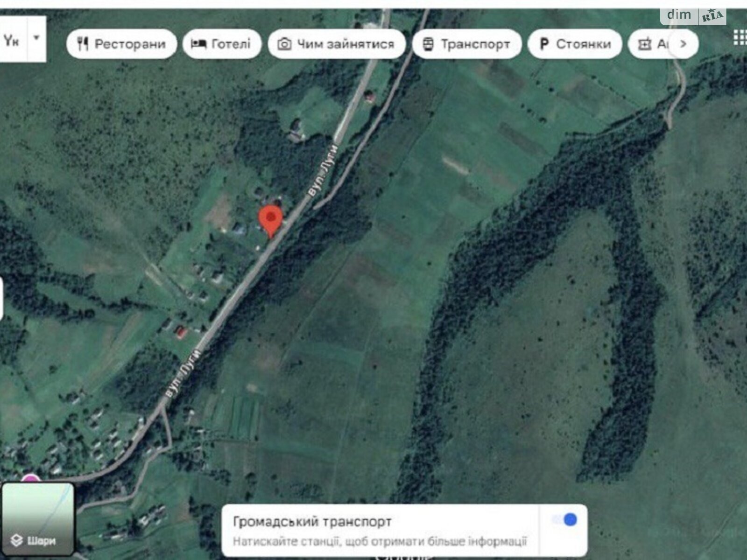Open the Google apps grid icon
747x560 pixels.
point(740,37)
